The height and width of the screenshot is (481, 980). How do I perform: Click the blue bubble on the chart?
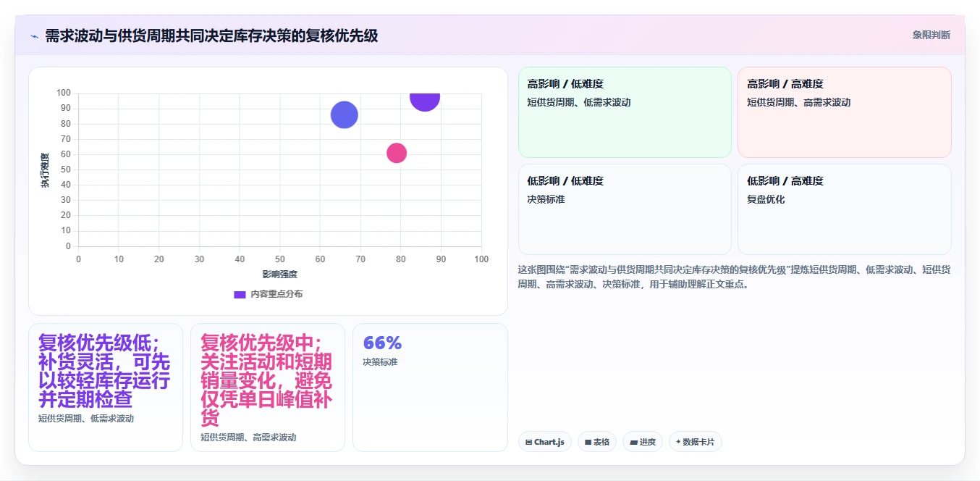coord(345,114)
